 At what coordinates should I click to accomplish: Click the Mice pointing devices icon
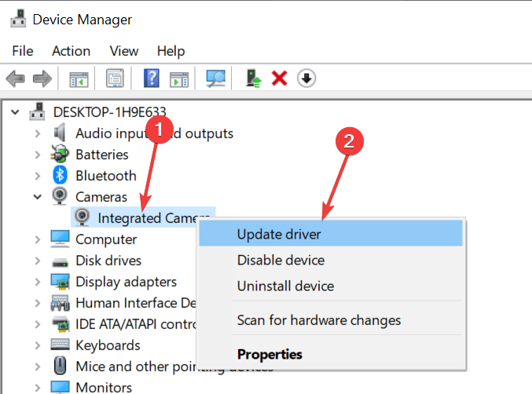(x=60, y=366)
